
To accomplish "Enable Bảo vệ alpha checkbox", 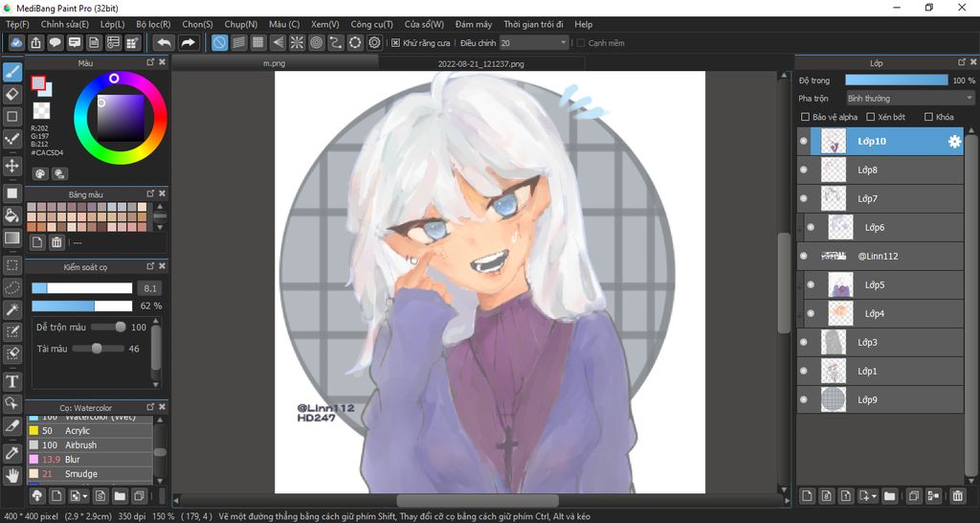I will tap(805, 117).
